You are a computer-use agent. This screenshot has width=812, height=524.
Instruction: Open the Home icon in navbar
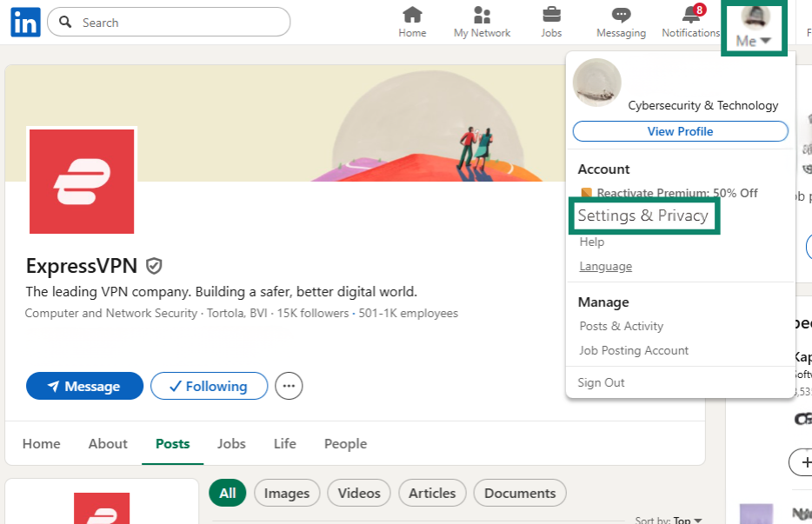[412, 16]
